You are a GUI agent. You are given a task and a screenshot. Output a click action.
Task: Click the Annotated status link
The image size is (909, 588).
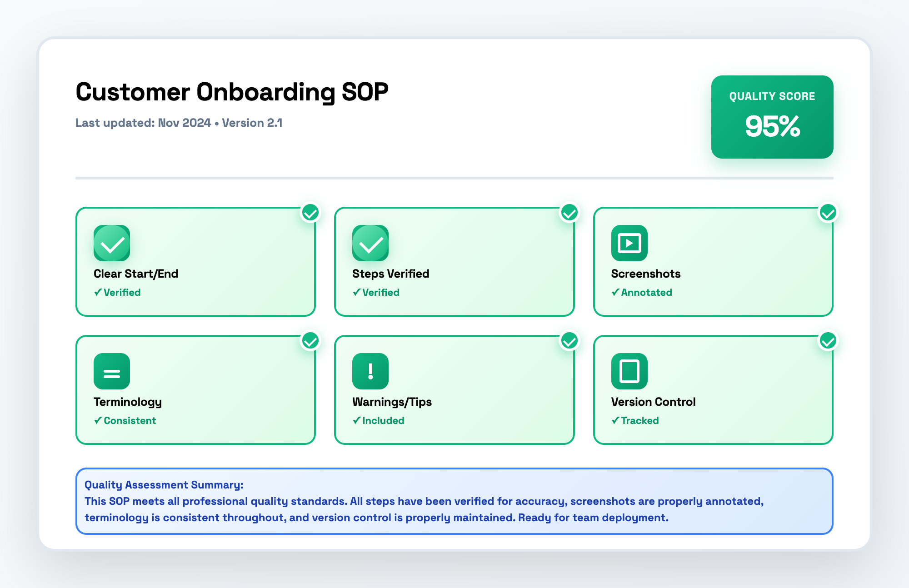pos(642,292)
